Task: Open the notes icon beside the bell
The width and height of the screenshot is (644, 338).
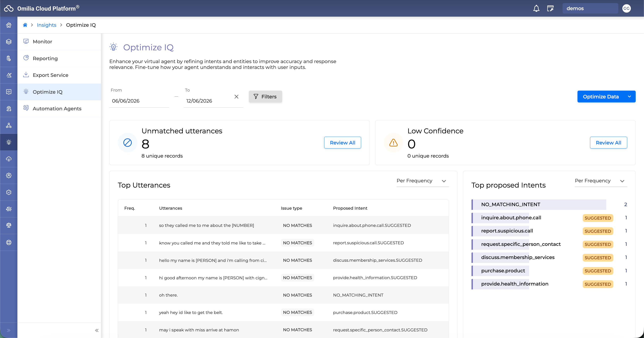Action: click(550, 9)
